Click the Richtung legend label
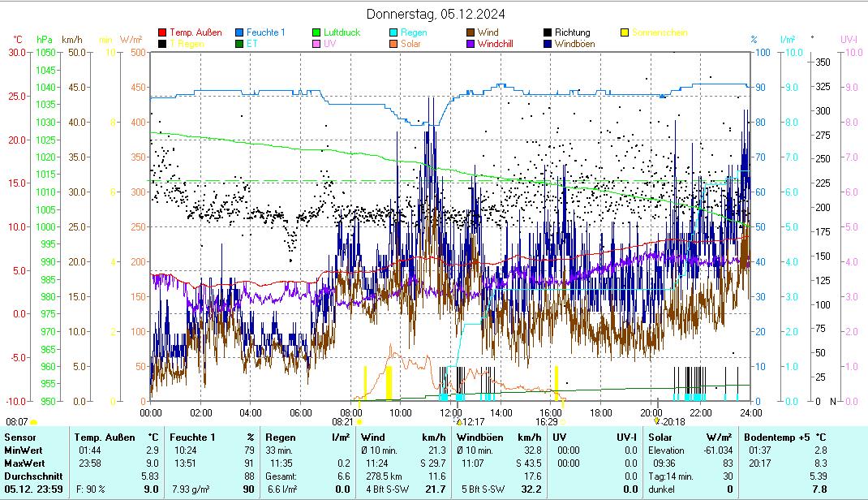Image resolution: width=868 pixels, height=500 pixels. click(x=573, y=32)
